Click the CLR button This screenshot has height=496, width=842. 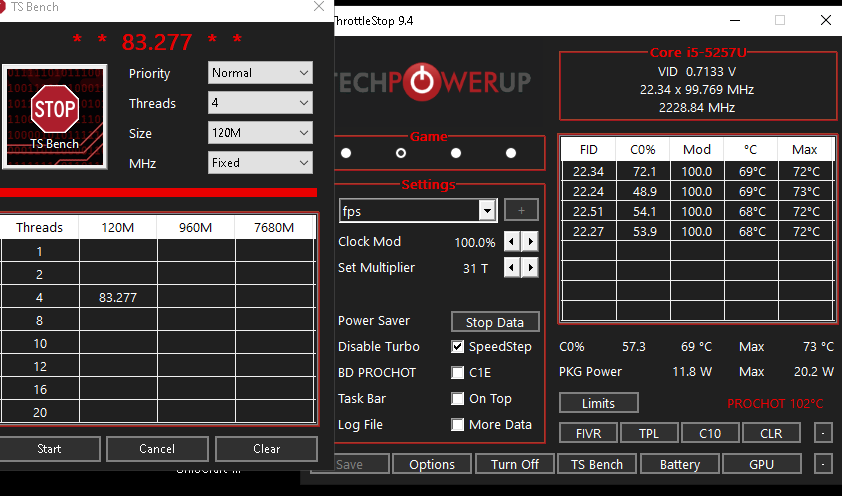[771, 433]
